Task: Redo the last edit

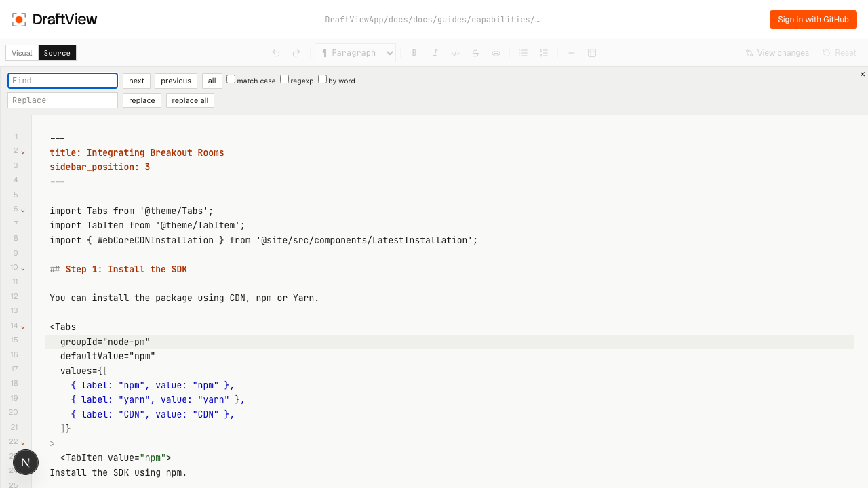Action: click(x=296, y=53)
